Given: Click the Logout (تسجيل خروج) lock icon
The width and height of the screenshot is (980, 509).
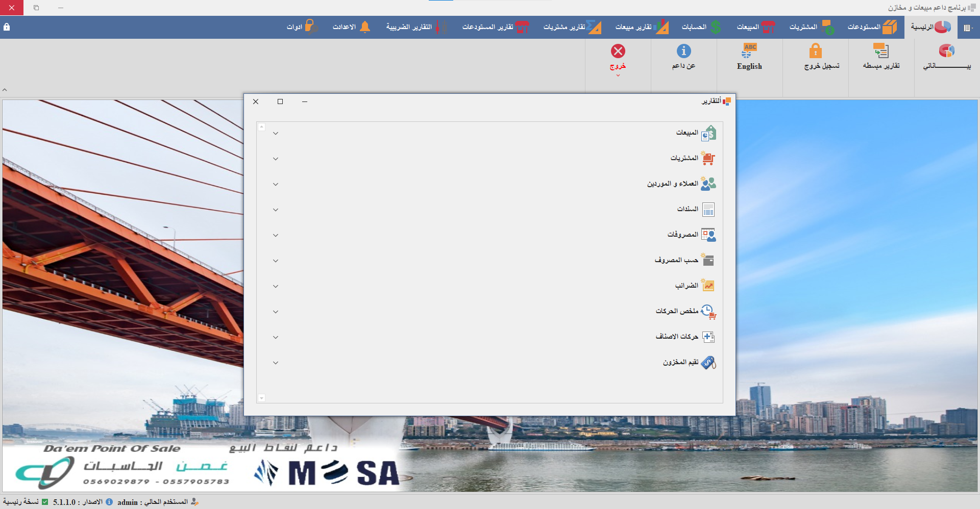Looking at the screenshot, I should [x=815, y=52].
